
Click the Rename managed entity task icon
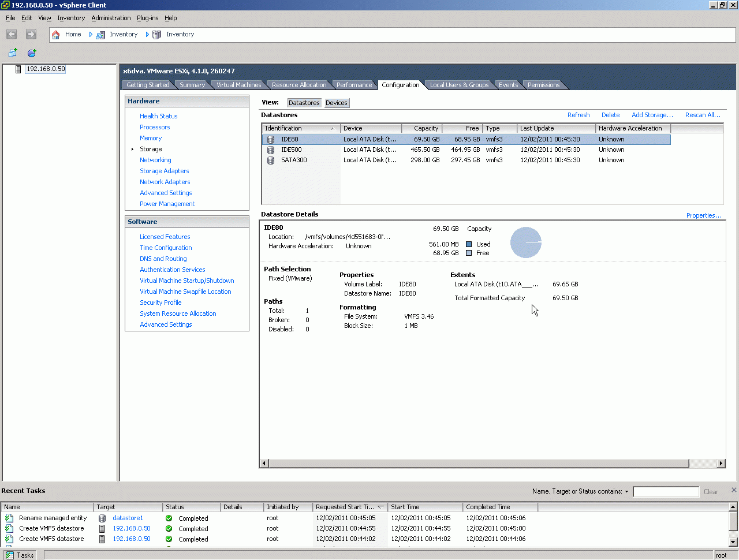[x=9, y=518]
